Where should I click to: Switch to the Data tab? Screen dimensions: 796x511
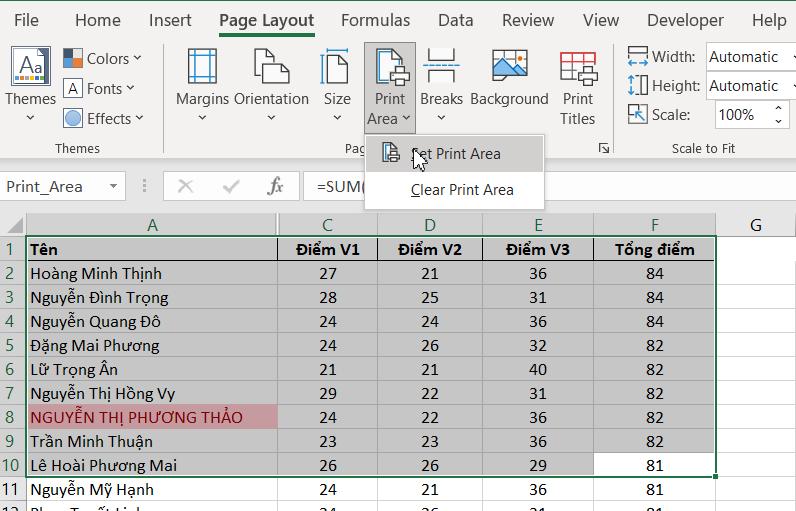point(455,20)
